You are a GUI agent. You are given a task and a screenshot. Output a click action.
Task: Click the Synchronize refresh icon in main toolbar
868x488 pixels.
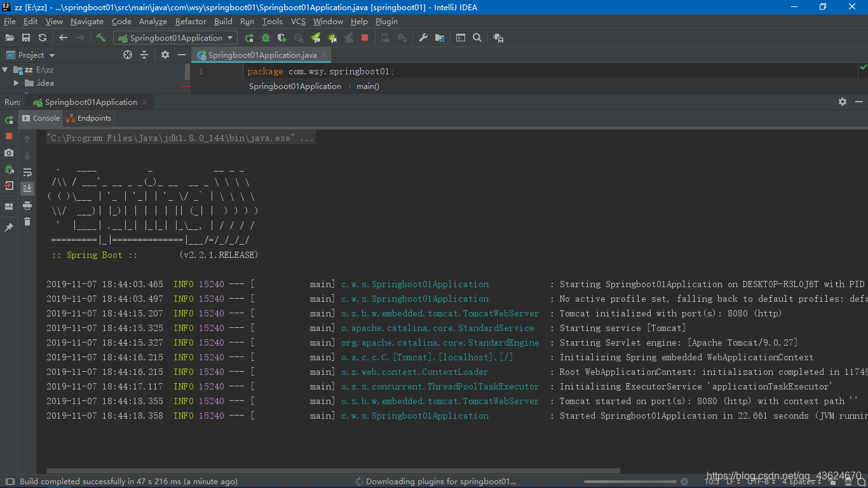pos(43,38)
